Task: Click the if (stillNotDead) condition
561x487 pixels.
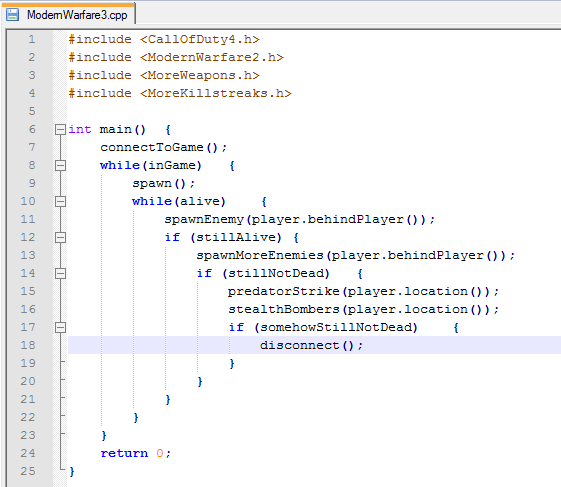Action: coord(263,273)
